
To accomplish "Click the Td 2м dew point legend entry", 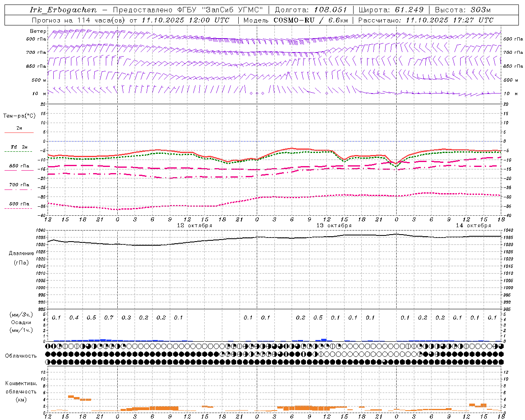I will (x=19, y=147).
